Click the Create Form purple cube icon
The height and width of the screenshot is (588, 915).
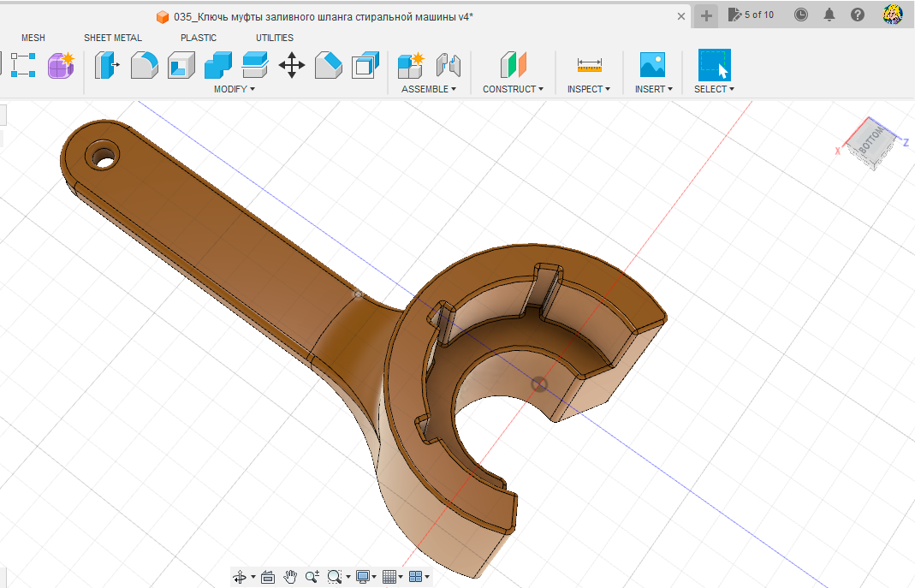tap(61, 65)
